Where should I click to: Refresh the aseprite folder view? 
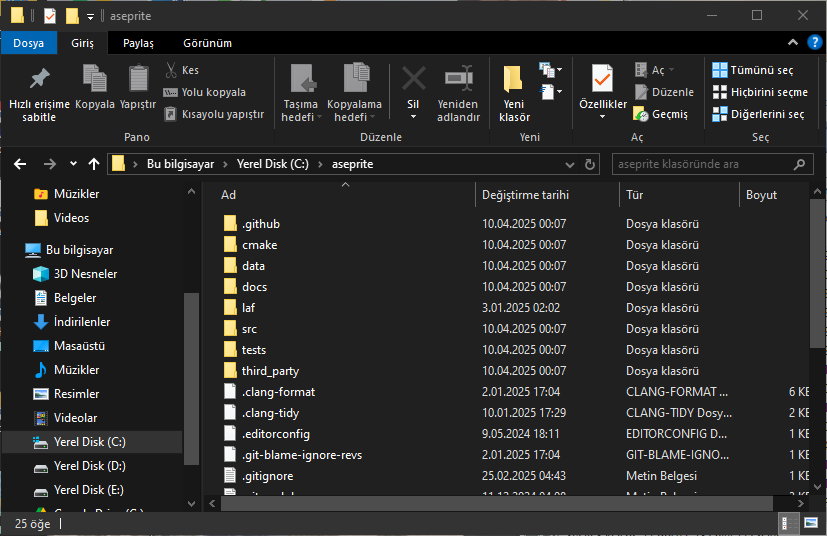(590, 165)
